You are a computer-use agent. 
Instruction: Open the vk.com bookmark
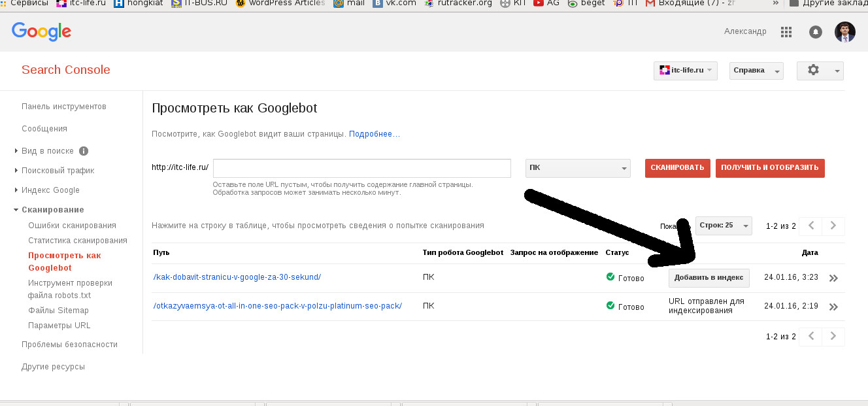point(395,3)
